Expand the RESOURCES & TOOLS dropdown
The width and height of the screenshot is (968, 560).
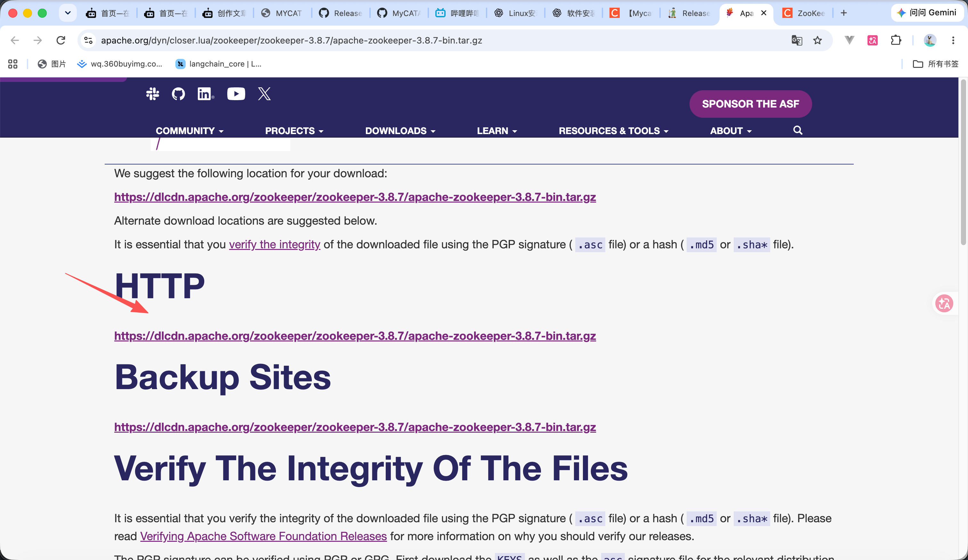(613, 131)
